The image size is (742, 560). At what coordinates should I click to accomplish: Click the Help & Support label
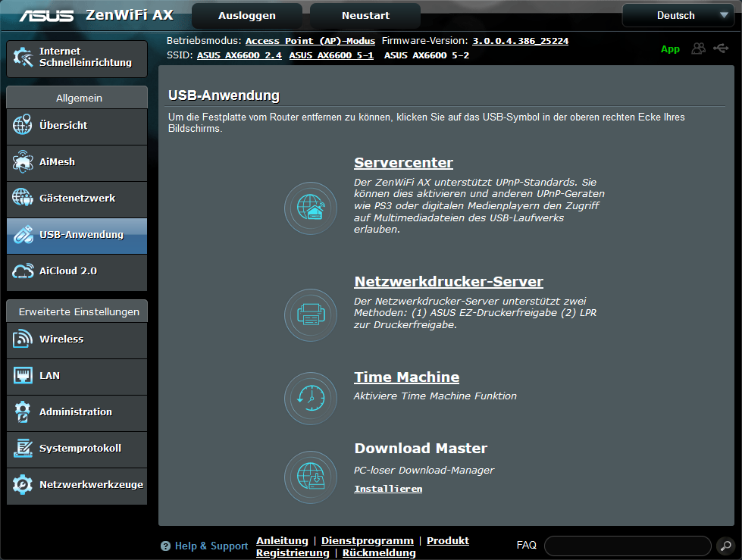tap(211, 546)
